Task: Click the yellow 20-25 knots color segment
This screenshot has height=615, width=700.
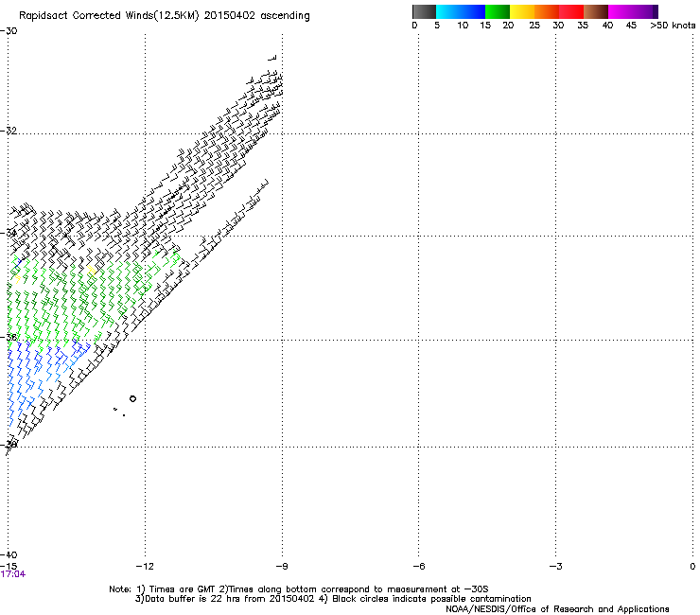Action: [x=522, y=11]
